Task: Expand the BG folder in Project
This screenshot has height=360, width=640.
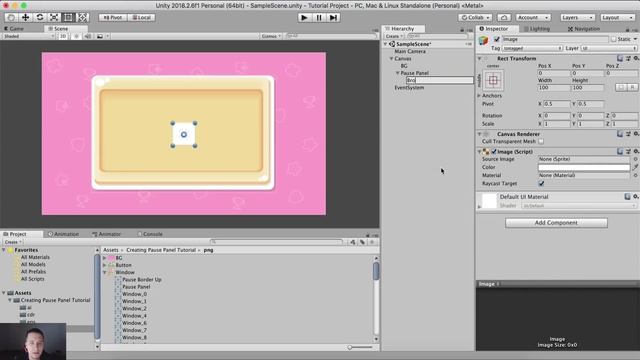Action: pyautogui.click(x=104, y=258)
